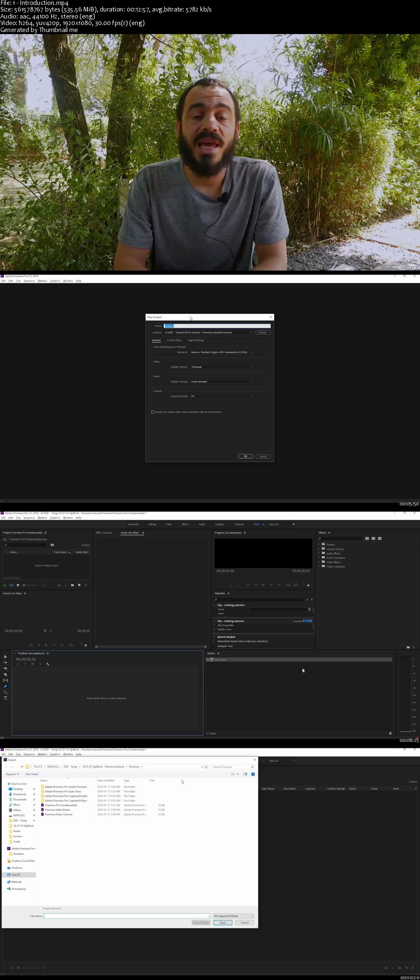Toggle Snap magnet in the Timeline panel

pos(25,664)
